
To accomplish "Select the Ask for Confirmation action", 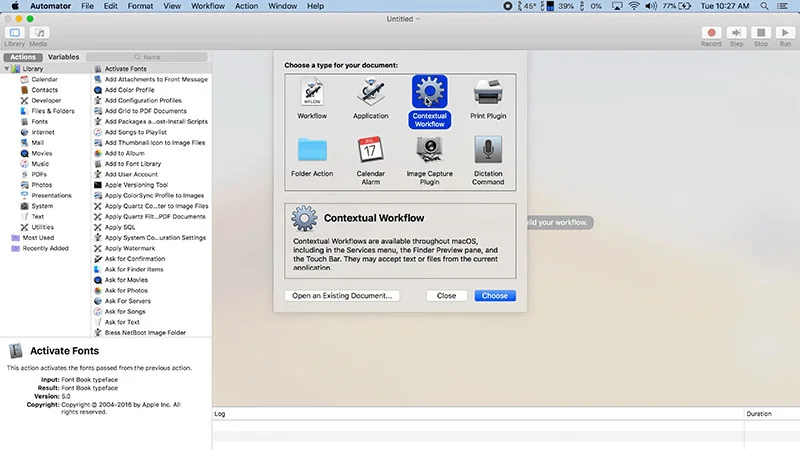I will 135,259.
